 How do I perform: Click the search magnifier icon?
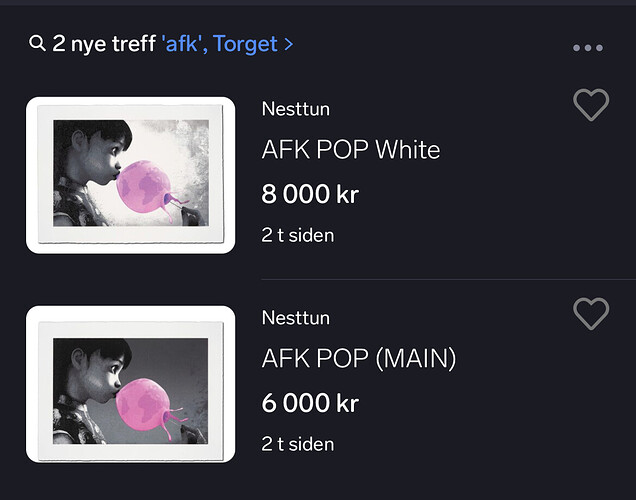pyautogui.click(x=37, y=43)
